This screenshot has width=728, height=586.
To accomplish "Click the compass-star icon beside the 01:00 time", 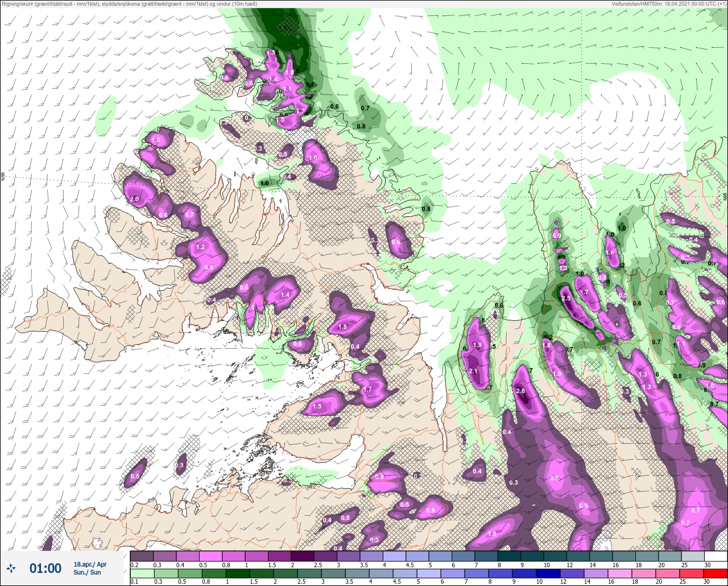I will coord(11,568).
